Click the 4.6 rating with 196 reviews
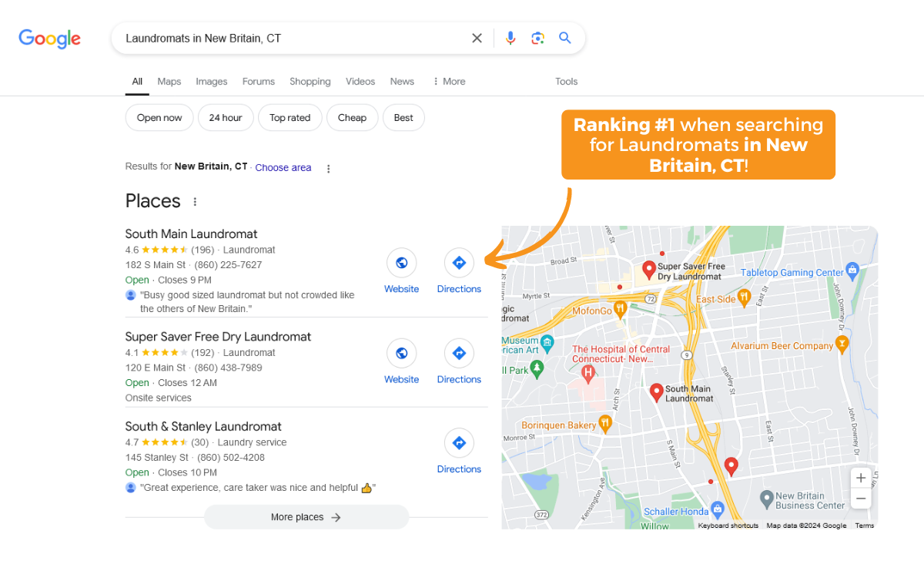This screenshot has height=561, width=924. click(169, 250)
